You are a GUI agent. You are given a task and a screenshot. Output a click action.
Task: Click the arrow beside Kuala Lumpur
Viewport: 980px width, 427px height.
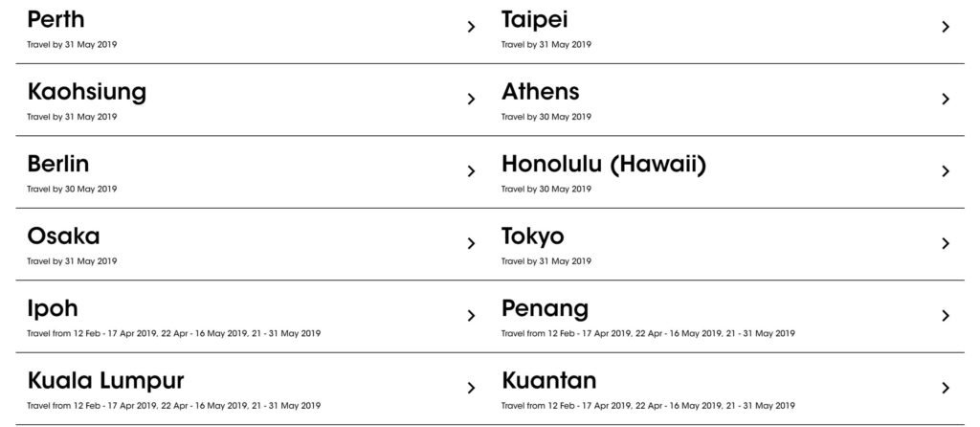pyautogui.click(x=471, y=388)
